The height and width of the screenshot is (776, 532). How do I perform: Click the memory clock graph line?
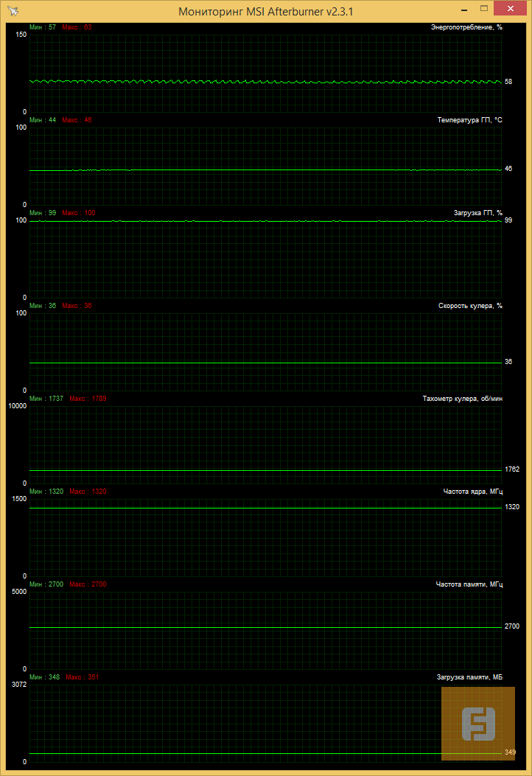coord(266,628)
